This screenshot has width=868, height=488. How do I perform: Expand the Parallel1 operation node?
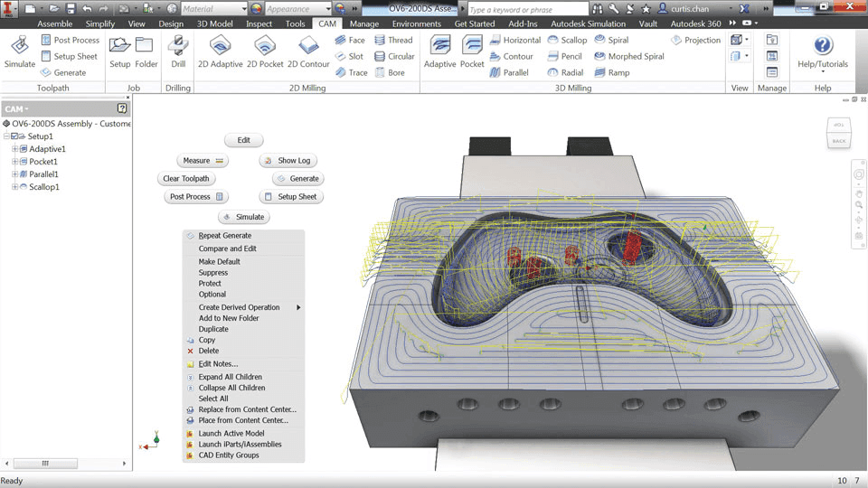coord(15,174)
